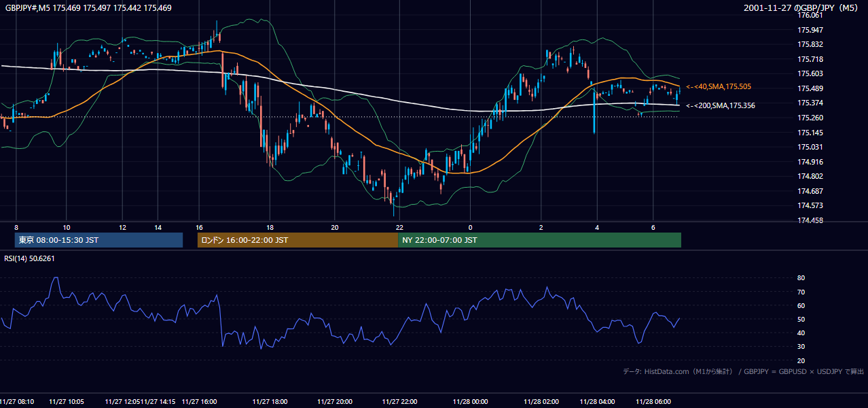This screenshot has height=408, width=868.
Task: Click hour label 22 under the price chart
Action: pyautogui.click(x=399, y=227)
